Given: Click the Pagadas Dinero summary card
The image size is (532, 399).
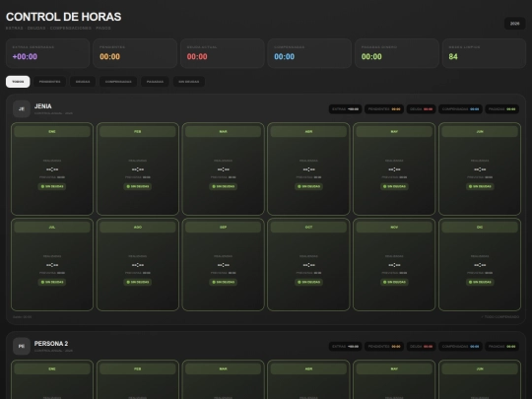Looking at the screenshot, I should point(397,53).
